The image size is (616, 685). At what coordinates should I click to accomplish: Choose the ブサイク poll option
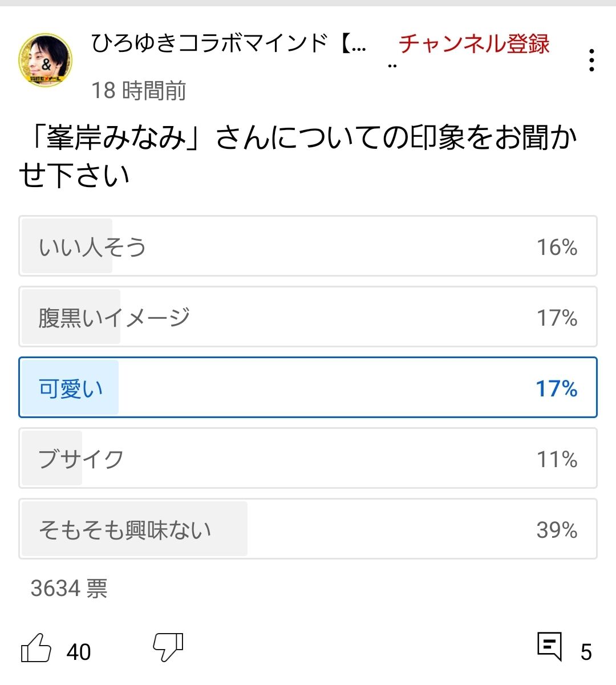308,458
